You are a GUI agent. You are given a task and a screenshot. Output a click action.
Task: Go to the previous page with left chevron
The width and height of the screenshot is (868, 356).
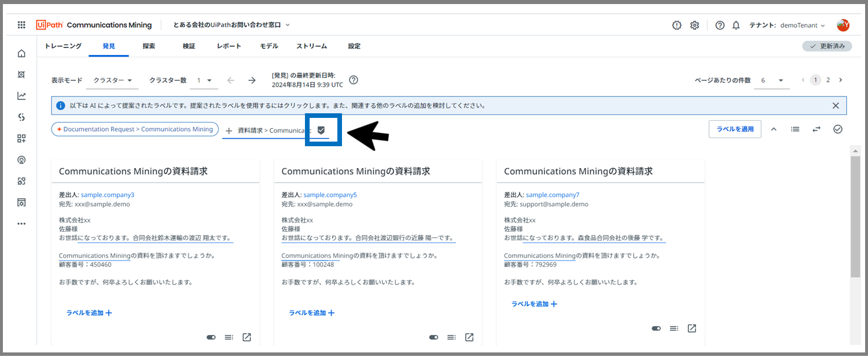[x=803, y=80]
